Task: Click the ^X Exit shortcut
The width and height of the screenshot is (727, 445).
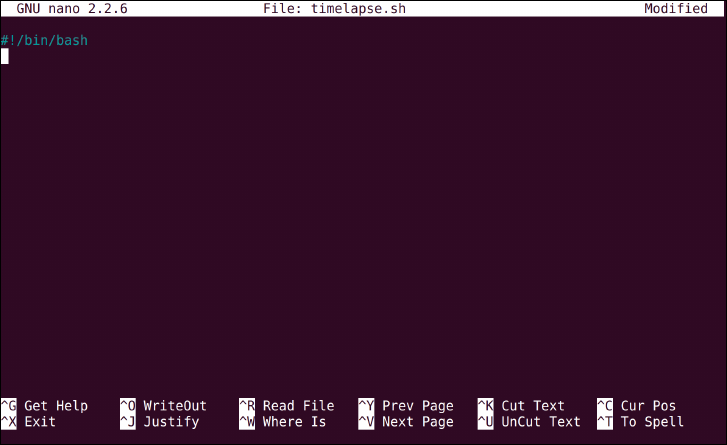Action: (x=28, y=422)
